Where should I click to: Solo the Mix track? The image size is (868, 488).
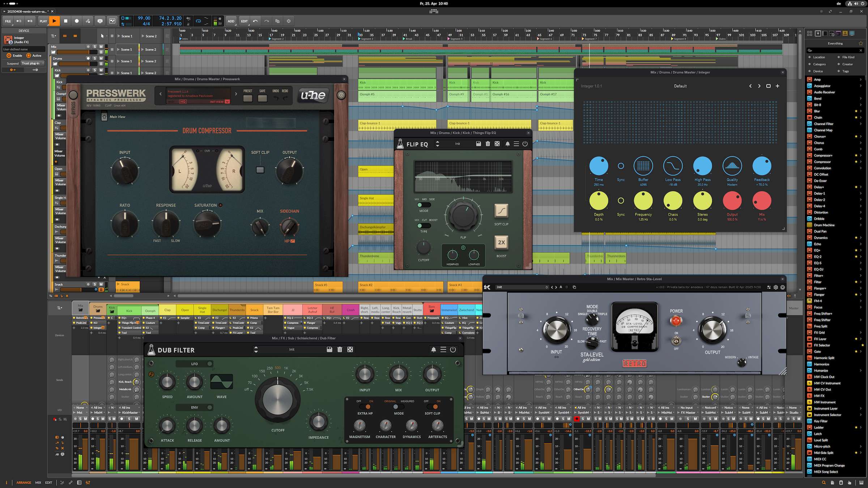click(x=95, y=47)
